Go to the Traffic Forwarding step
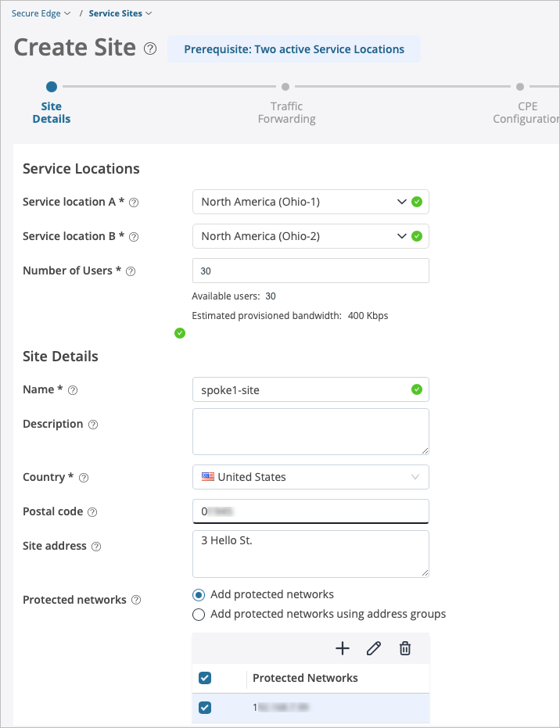 pyautogui.click(x=286, y=88)
